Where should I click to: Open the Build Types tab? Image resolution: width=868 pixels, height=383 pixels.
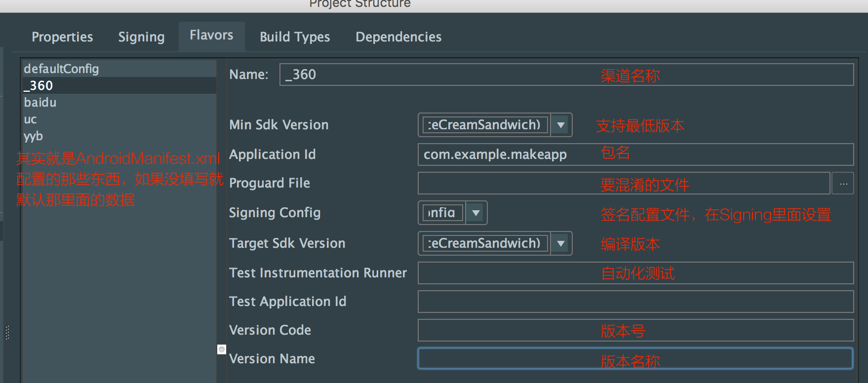click(295, 37)
